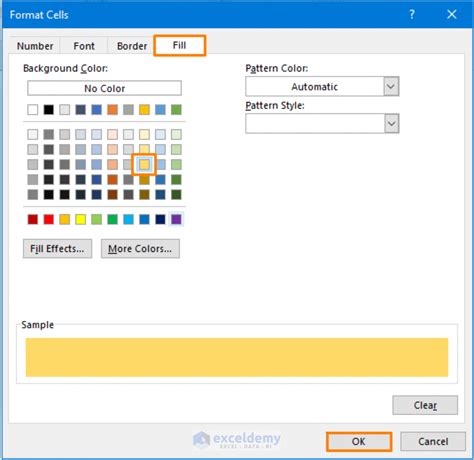This screenshot has height=460, width=474.
Task: Pick the darkest green swatch in bottom theme row
Action: pos(176,195)
